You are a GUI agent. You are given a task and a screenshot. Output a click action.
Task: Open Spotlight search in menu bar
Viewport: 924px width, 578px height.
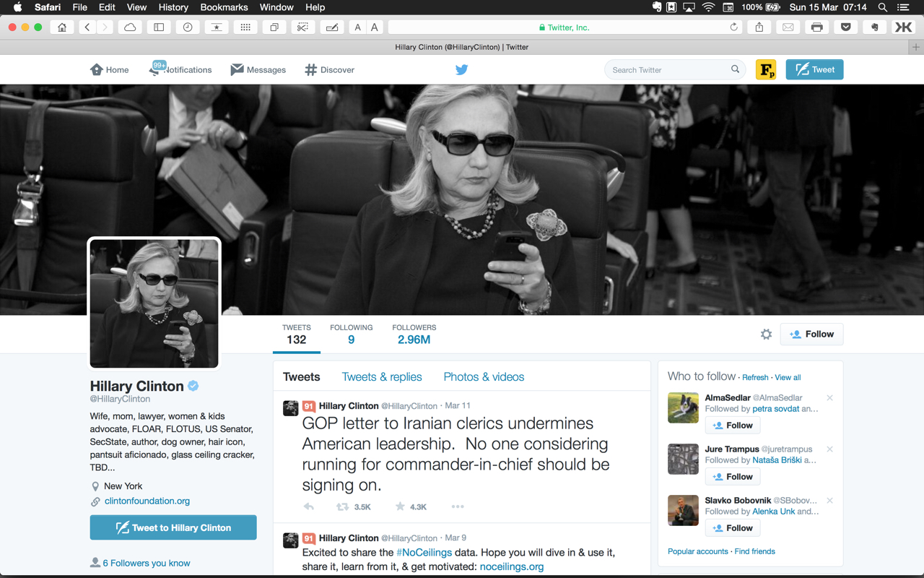[882, 7]
